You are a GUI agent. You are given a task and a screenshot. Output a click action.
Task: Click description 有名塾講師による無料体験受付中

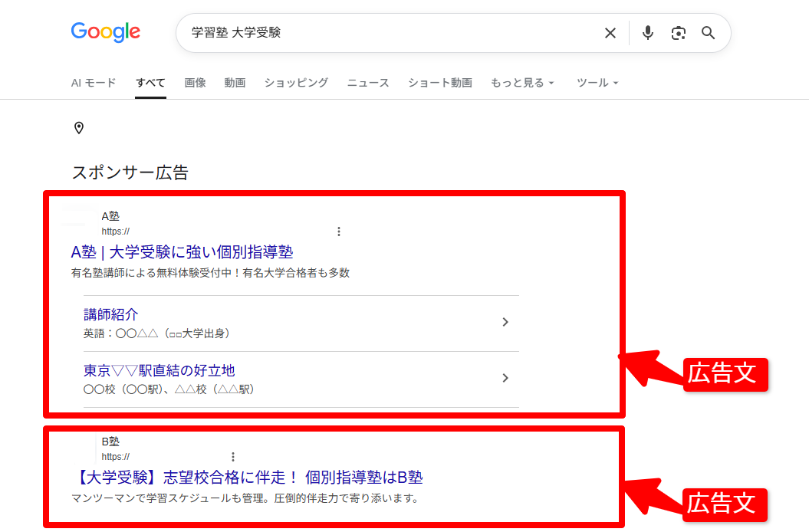click(x=211, y=273)
